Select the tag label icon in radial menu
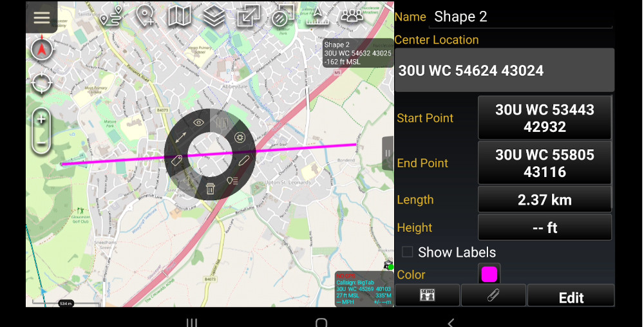 (x=176, y=160)
